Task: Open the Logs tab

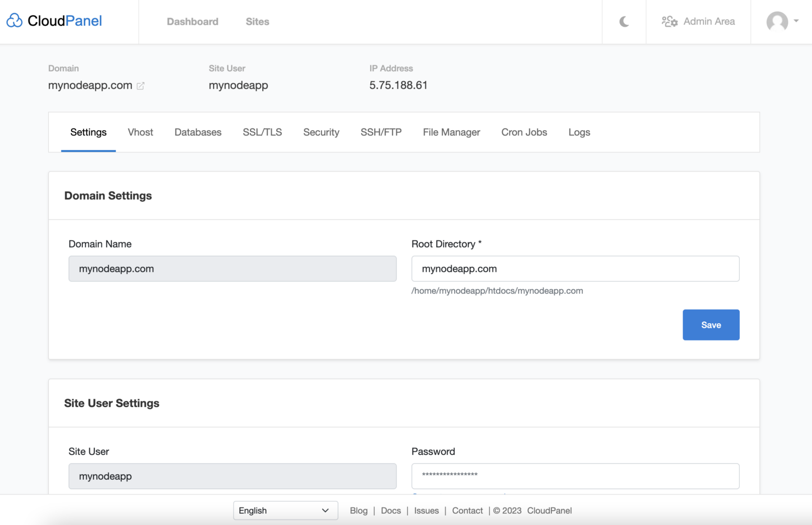Action: pyautogui.click(x=579, y=132)
